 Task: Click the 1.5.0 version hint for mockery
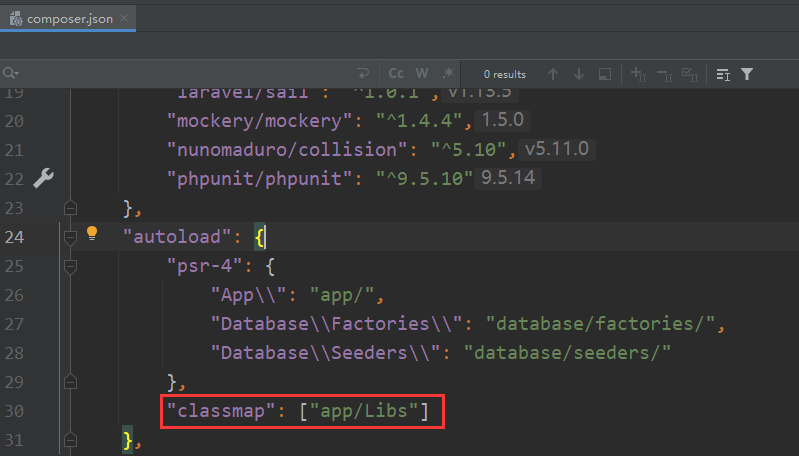tap(502, 120)
